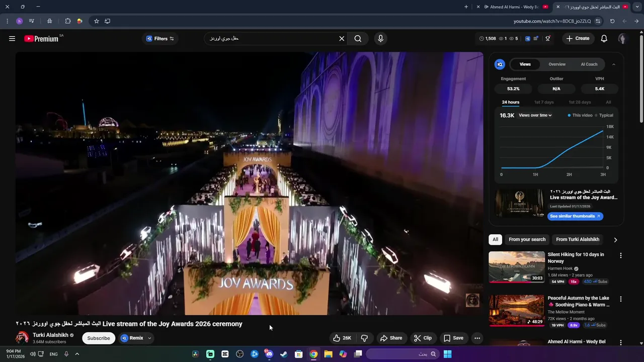
Task: Select the All suggestions chip
Action: [496, 240]
